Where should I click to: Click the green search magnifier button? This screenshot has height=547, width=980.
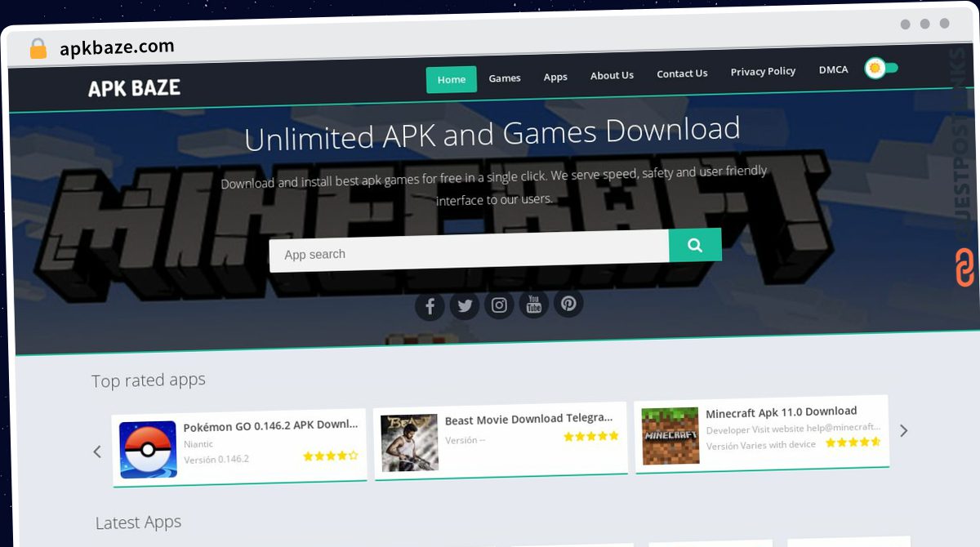[695, 245]
